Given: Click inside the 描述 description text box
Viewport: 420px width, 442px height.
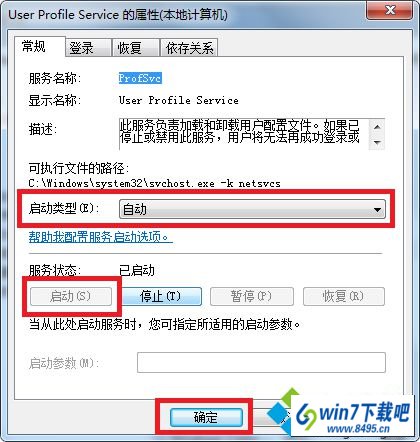Looking at the screenshot, I should point(244,134).
